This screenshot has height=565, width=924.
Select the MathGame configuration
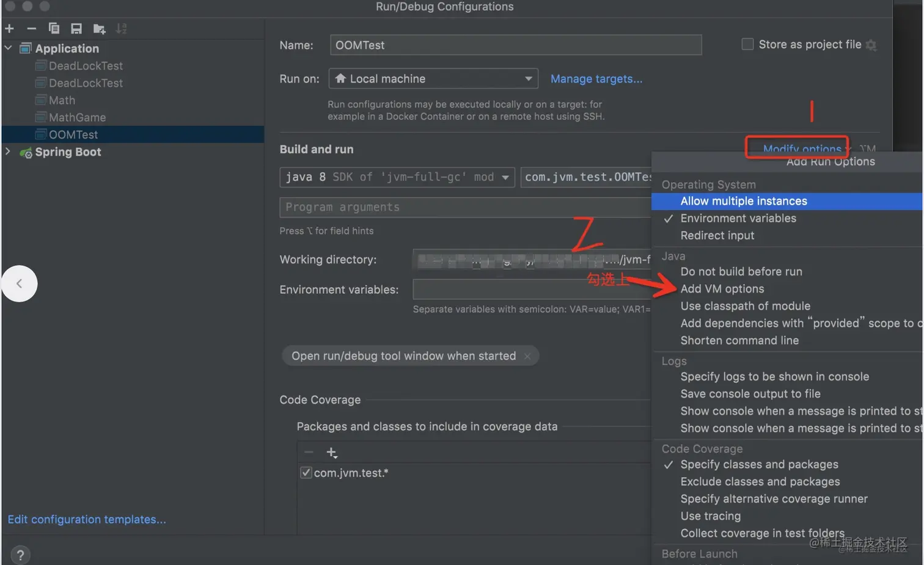click(x=77, y=117)
